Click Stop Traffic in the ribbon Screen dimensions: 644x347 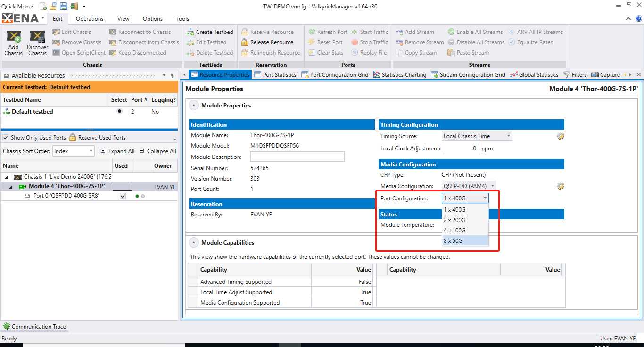(370, 42)
